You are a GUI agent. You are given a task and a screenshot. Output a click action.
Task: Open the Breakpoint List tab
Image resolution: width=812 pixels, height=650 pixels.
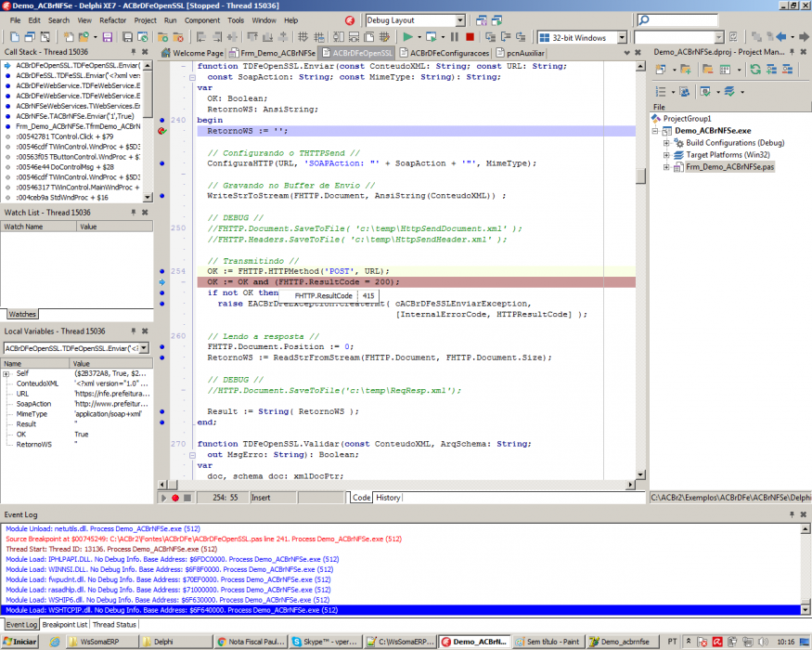65,625
